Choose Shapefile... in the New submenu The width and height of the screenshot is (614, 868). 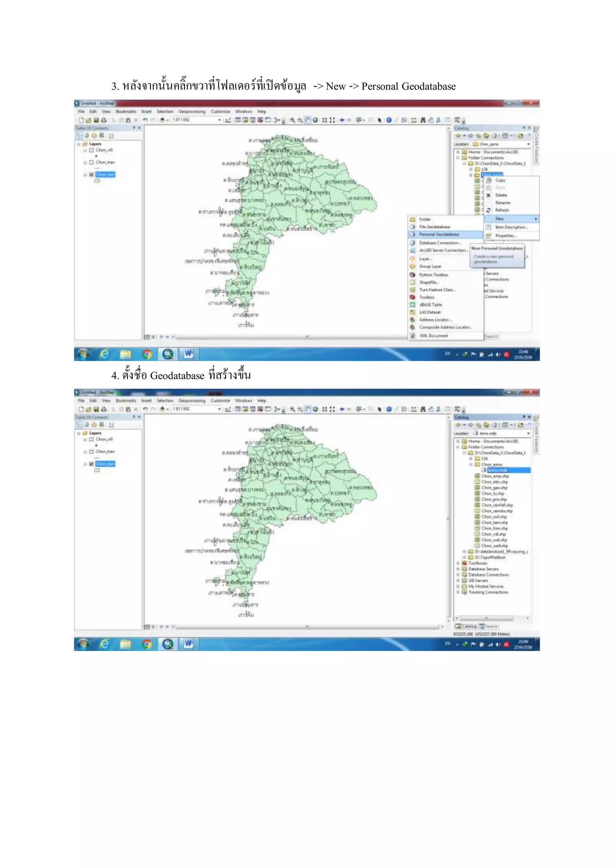446,282
